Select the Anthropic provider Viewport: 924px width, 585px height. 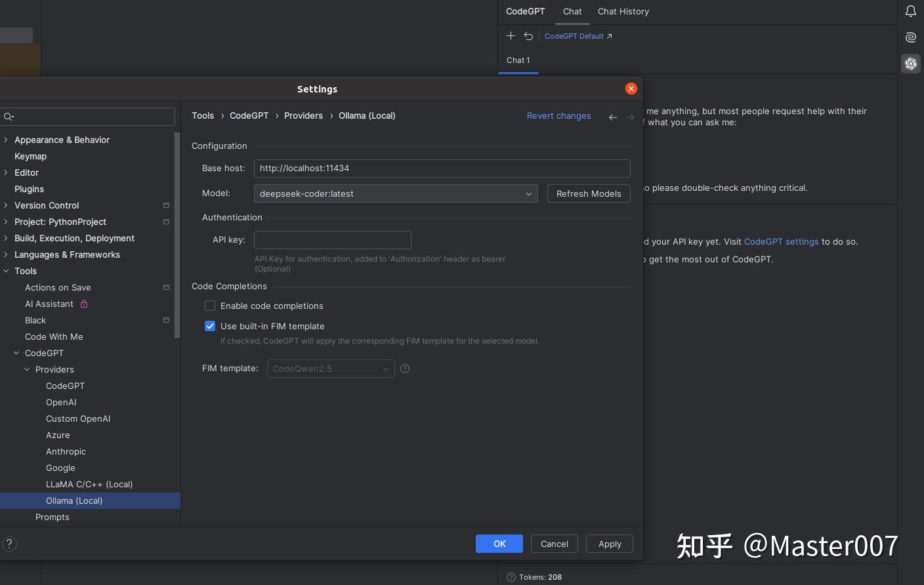pyautogui.click(x=66, y=451)
